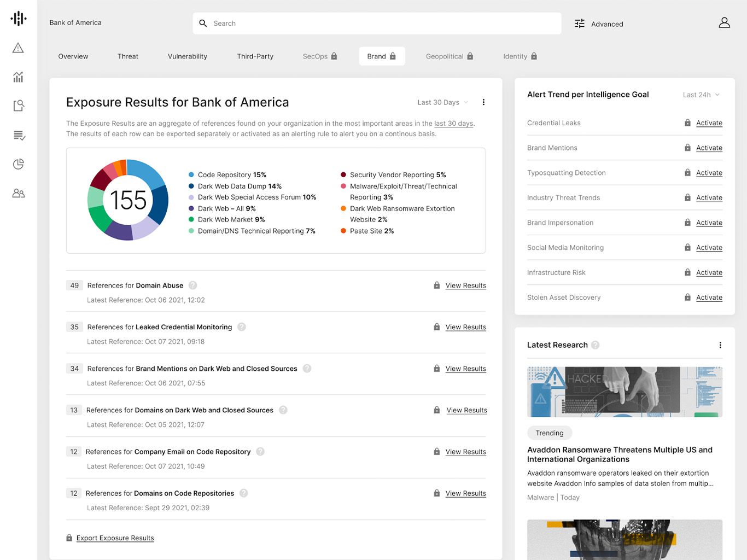The width and height of the screenshot is (747, 560).
Task: Click the magnifier icon in search bar
Action: pyautogui.click(x=203, y=24)
